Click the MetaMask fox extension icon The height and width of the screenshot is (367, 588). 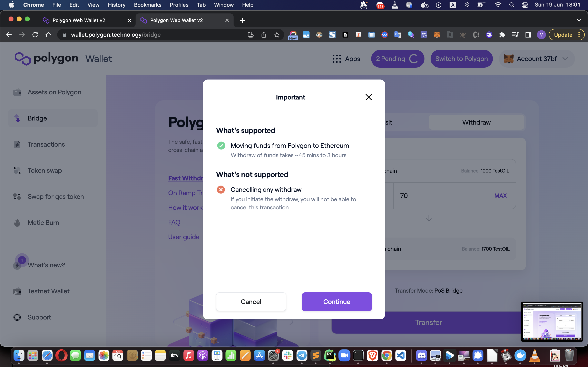tap(437, 35)
